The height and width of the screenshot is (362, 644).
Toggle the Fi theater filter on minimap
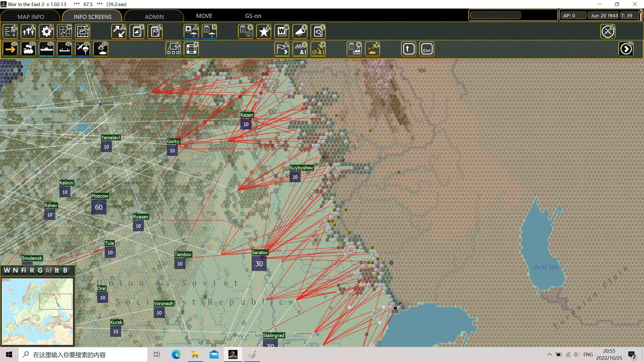click(23, 270)
